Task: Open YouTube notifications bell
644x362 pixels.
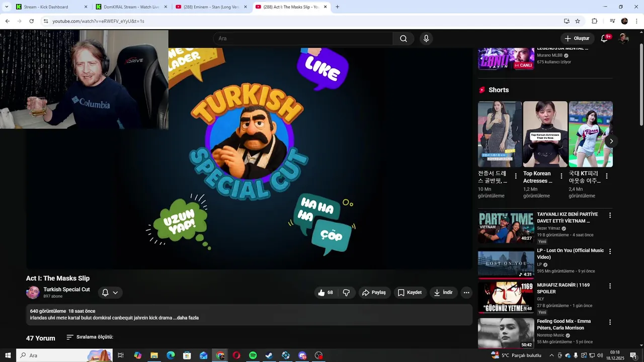Action: point(605,38)
